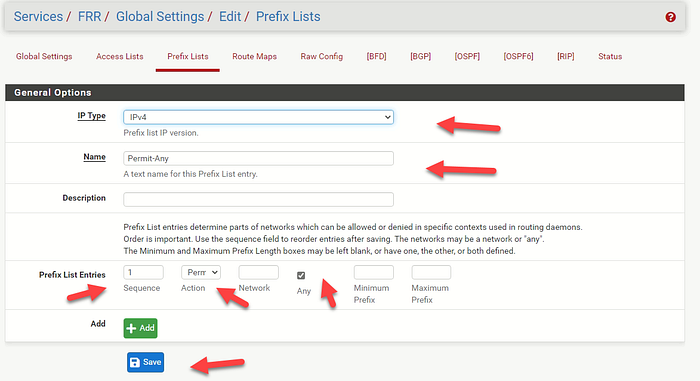Screen dimensions: 700x381
Task: Go to the [OSPF] tab
Action: pyautogui.click(x=467, y=56)
